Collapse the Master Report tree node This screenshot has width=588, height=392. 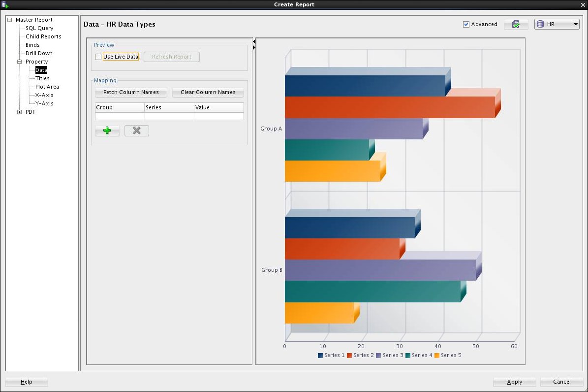click(10, 20)
